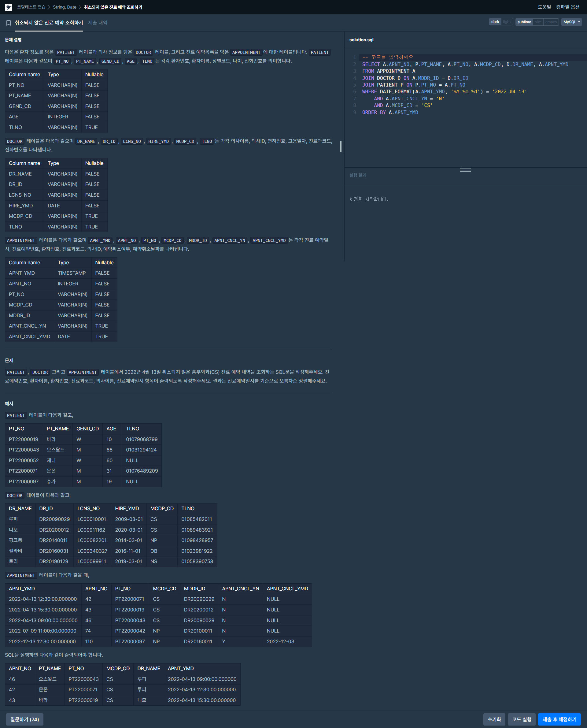Viewport: 587px width, 728px height.
Task: Click 제출 후 채점하기 submit button
Action: (559, 719)
